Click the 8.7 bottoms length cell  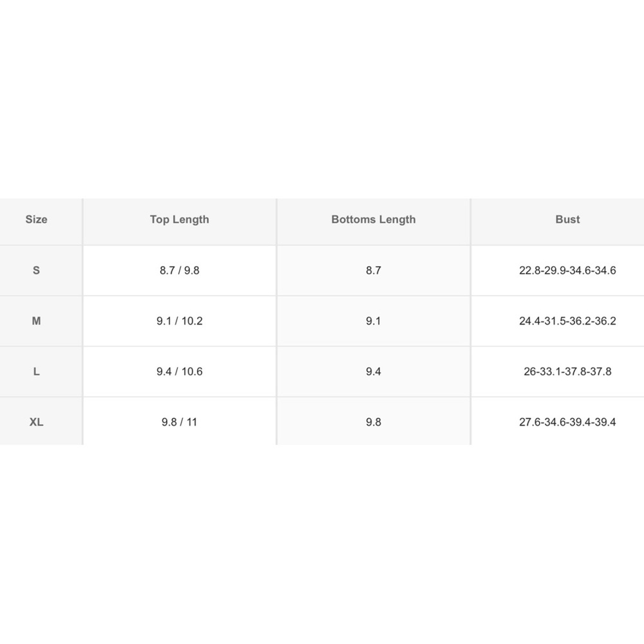click(374, 270)
